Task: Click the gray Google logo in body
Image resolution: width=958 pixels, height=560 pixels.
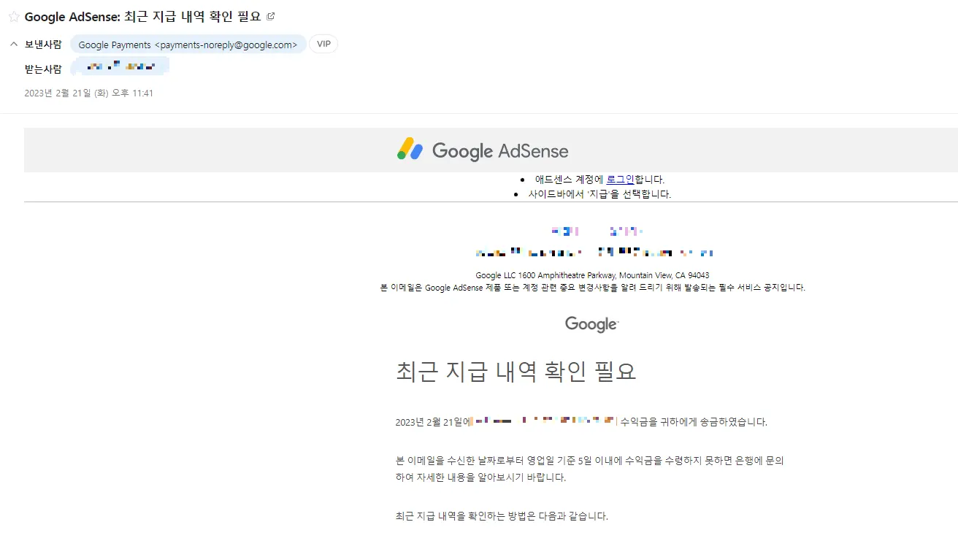Action: coord(591,324)
